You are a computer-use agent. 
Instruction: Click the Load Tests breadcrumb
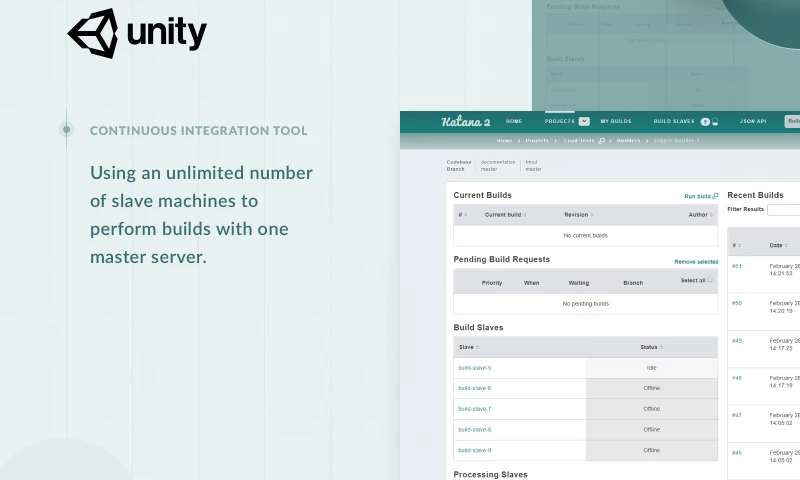(579, 140)
